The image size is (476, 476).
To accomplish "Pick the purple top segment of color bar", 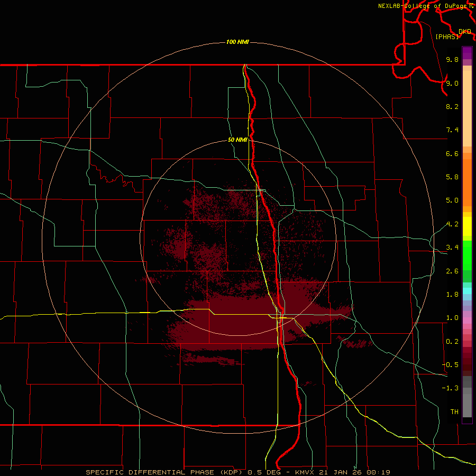I will point(467,53).
